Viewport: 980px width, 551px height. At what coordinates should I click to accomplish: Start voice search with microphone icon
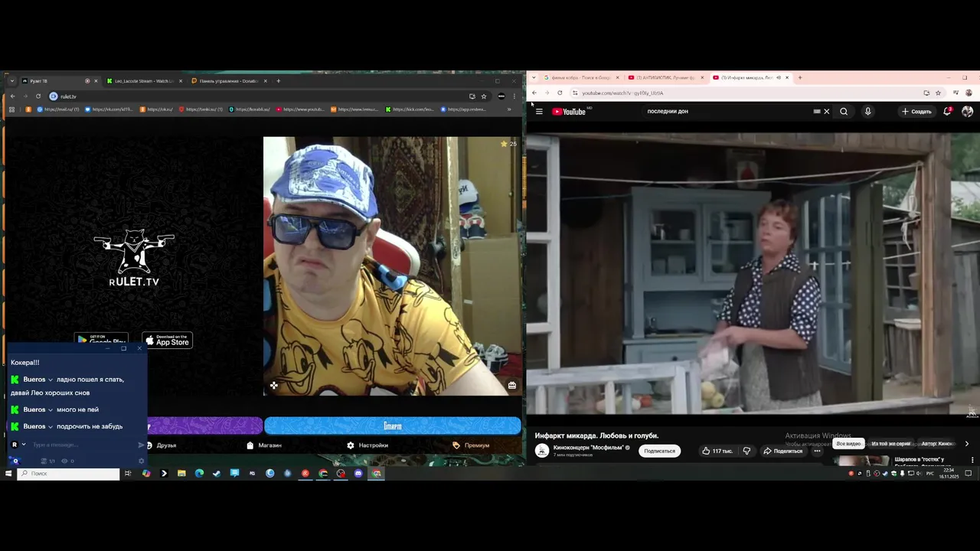pyautogui.click(x=867, y=112)
